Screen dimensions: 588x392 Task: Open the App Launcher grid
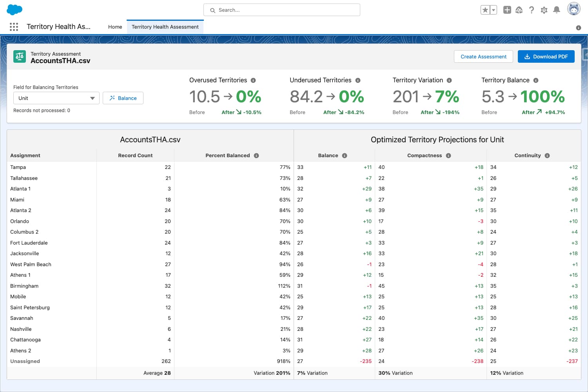14,27
